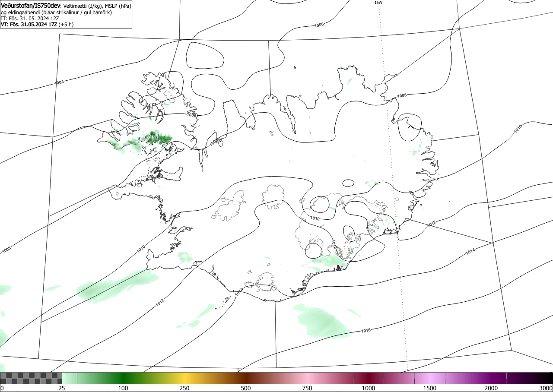
Task: Click the 250 value on the color scale
Action: click(x=184, y=388)
